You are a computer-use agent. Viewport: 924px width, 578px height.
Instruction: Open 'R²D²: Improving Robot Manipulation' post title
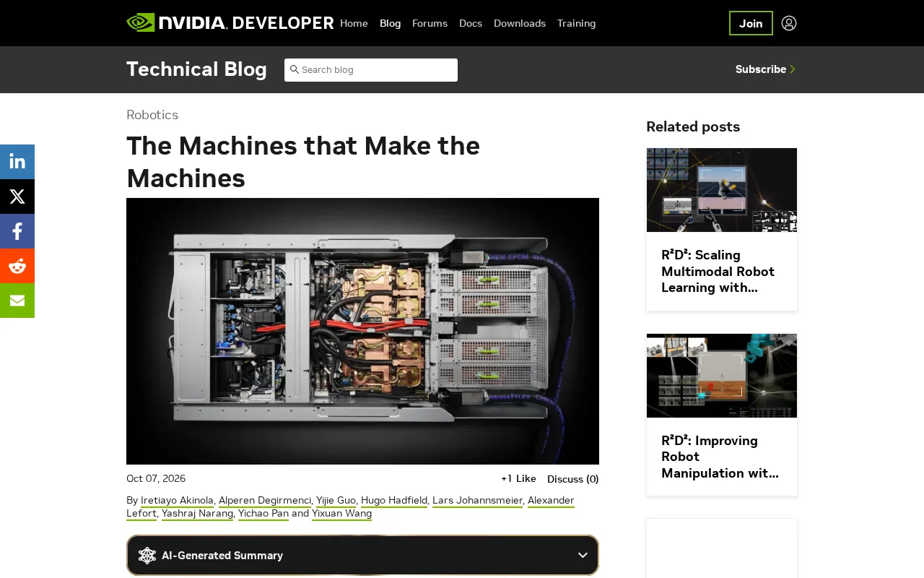[x=720, y=457]
